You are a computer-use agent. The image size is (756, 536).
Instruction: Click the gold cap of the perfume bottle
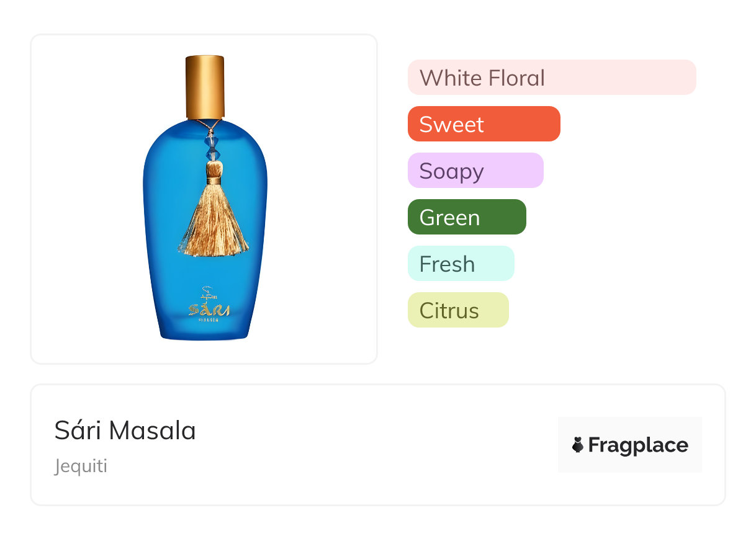205,87
